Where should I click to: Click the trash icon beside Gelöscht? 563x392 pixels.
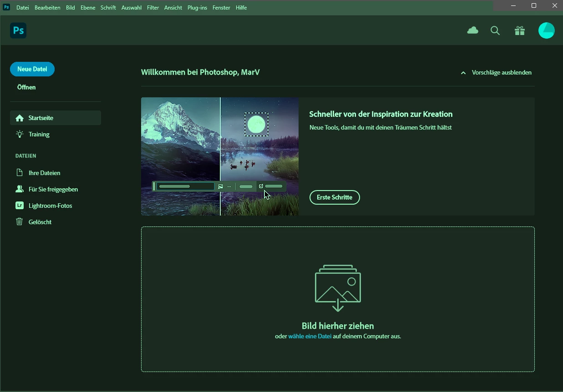[x=20, y=222]
